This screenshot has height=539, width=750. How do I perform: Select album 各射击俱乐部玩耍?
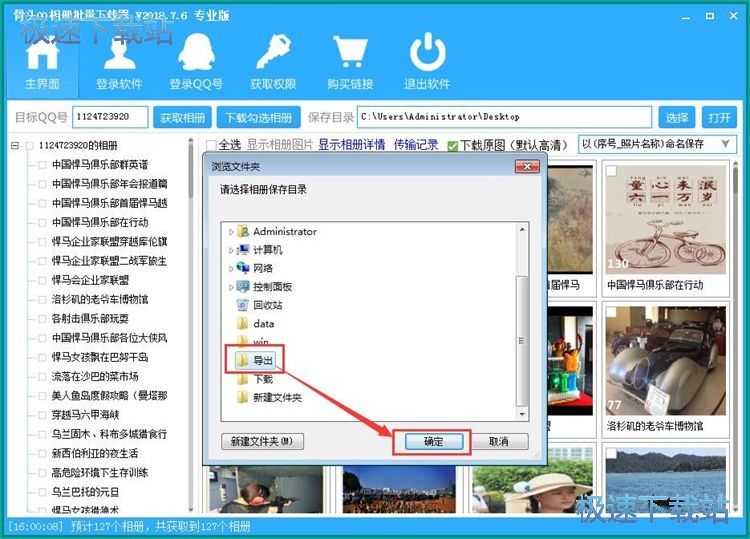90,319
